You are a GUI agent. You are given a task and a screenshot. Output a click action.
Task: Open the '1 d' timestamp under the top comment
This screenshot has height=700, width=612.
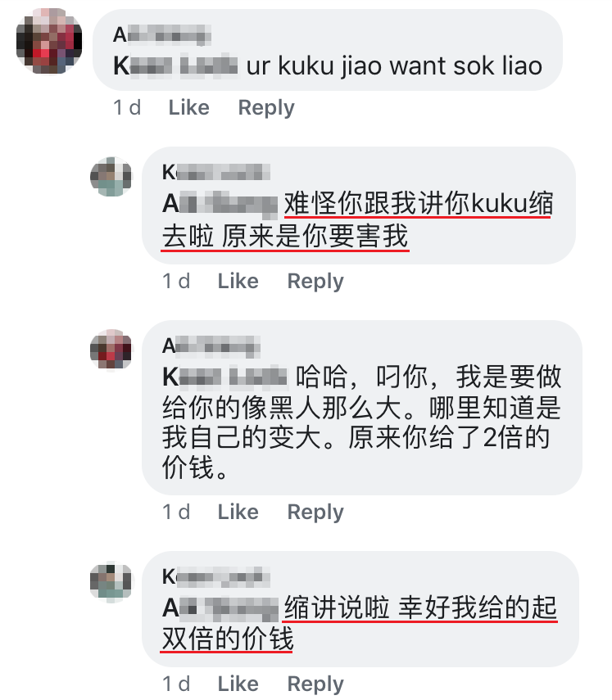coord(127,107)
